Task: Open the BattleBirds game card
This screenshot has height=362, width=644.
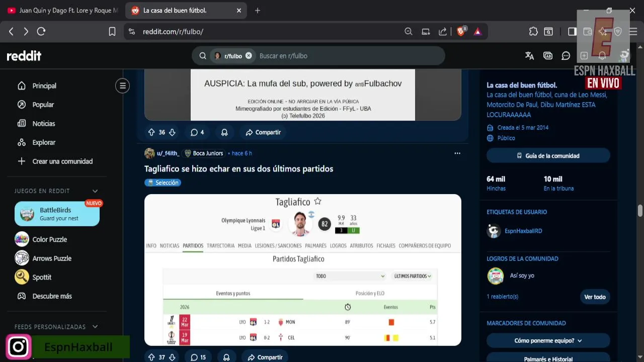Action: pos(57,214)
